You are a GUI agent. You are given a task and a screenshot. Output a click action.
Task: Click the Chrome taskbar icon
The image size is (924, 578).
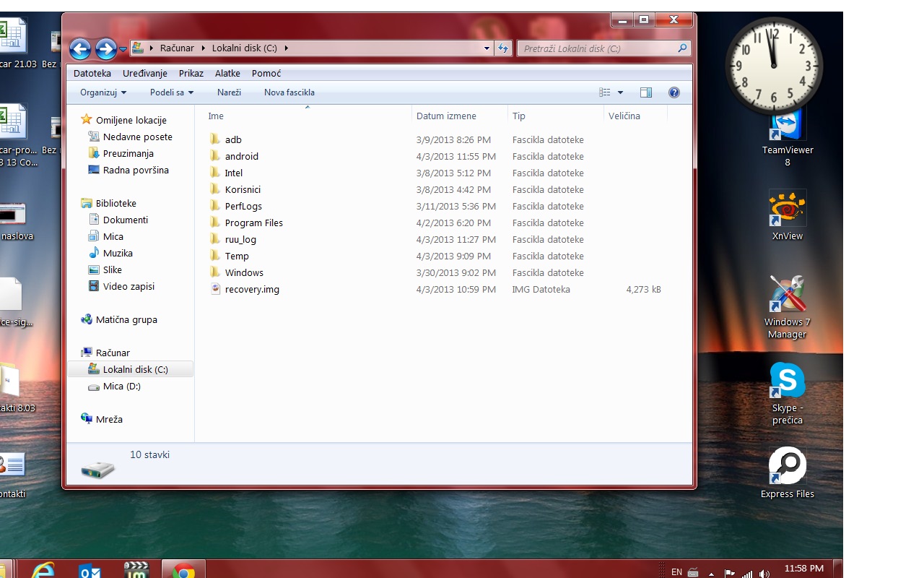183,571
